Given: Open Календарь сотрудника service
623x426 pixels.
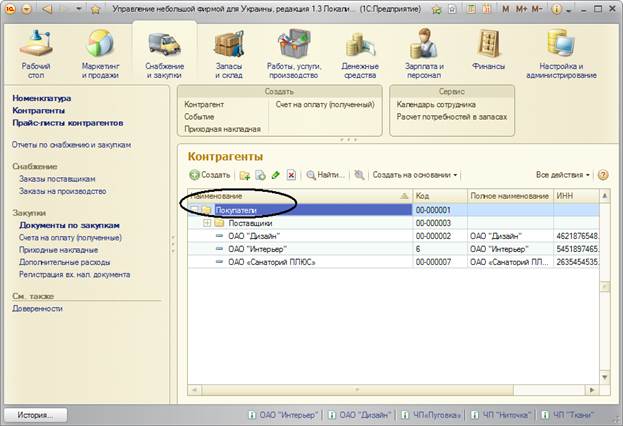Looking at the screenshot, I should pos(436,105).
